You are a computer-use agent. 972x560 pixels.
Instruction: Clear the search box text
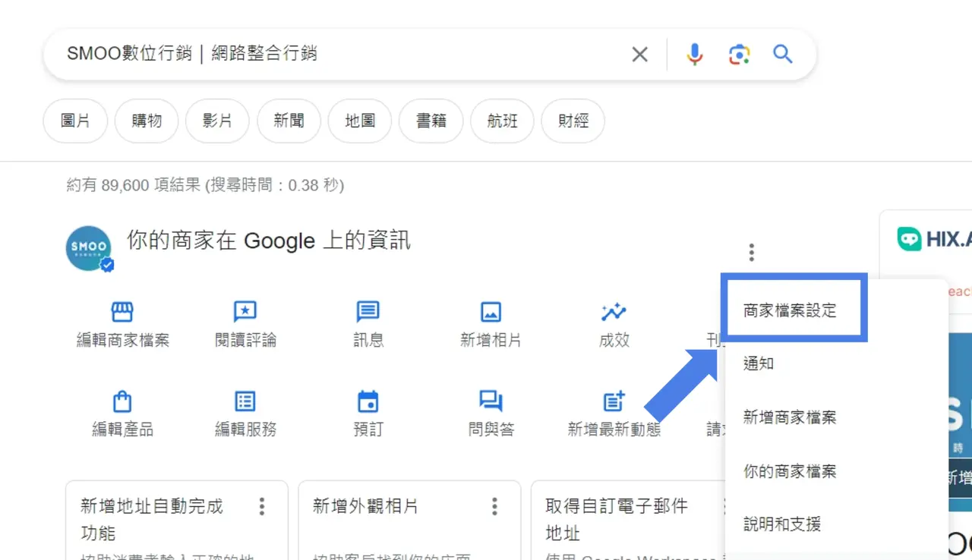pyautogui.click(x=640, y=54)
